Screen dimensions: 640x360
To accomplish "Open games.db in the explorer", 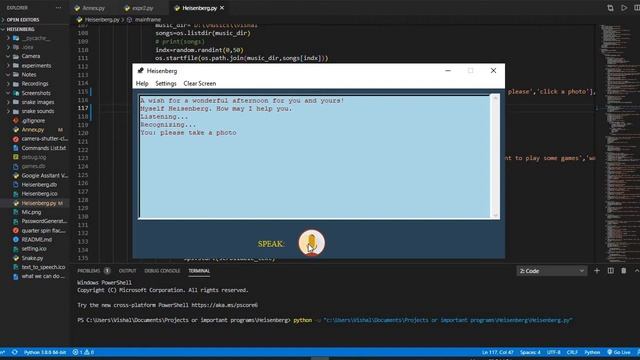I will pos(33,167).
